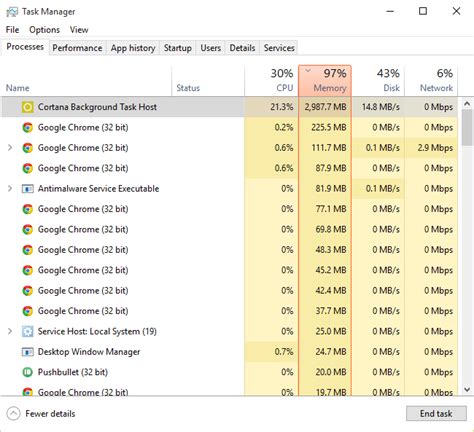Screen dimensions: 474x432
Task: Select the Pushbullet (32 bit) name
Action: (73, 372)
